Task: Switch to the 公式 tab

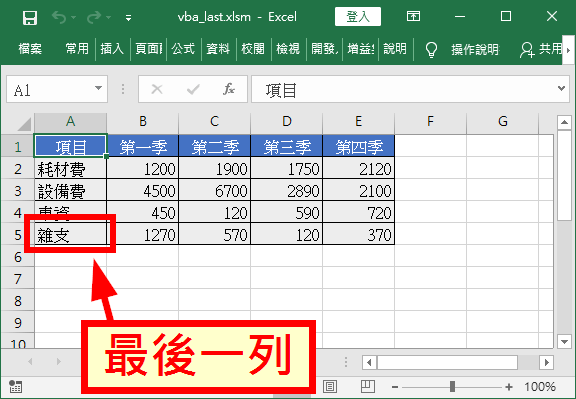Action: pos(183,48)
